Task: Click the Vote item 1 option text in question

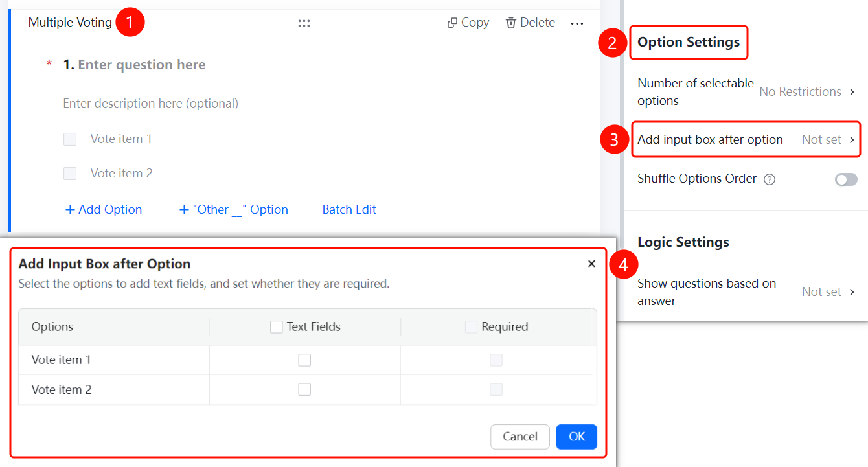Action: tap(121, 139)
